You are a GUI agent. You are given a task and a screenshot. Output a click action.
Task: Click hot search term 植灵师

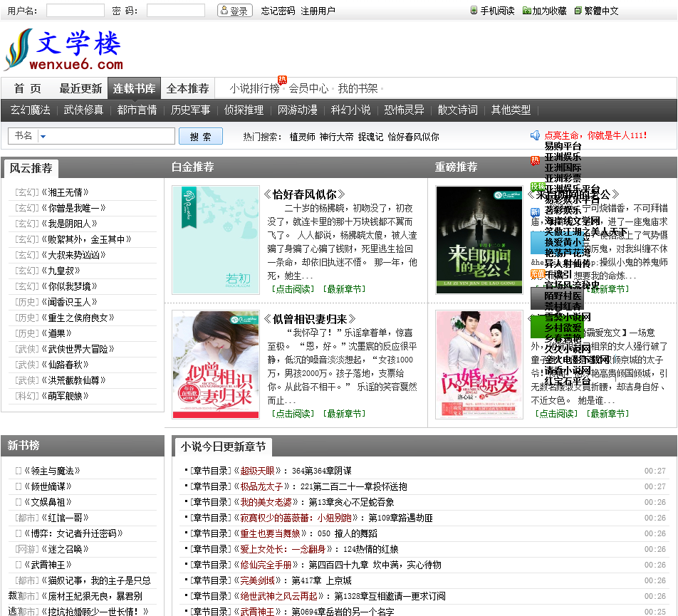(x=302, y=137)
